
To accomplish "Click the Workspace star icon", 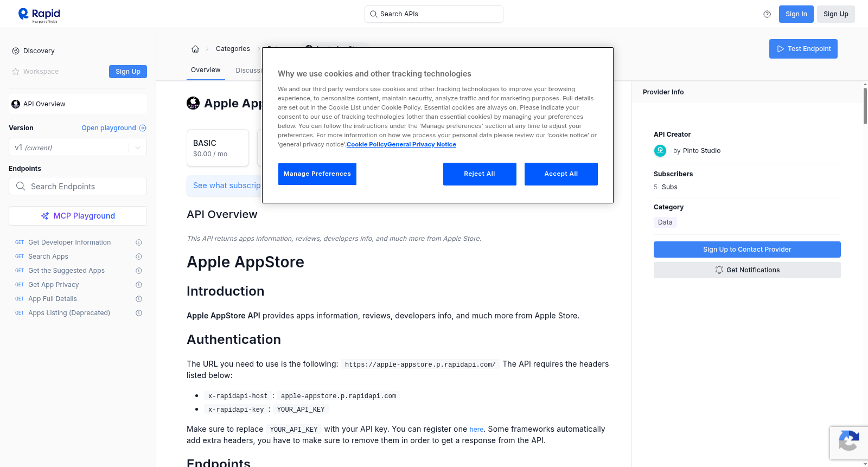I will 16,72.
